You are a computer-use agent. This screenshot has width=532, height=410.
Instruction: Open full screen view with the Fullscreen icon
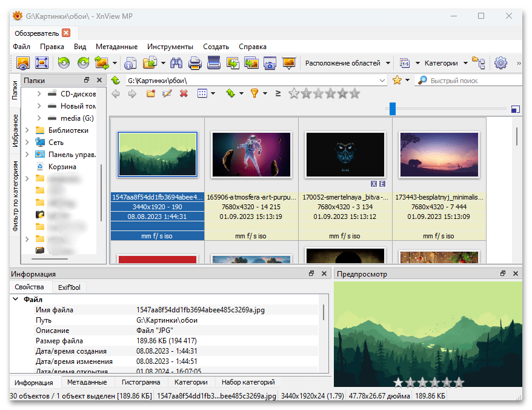pyautogui.click(x=41, y=62)
